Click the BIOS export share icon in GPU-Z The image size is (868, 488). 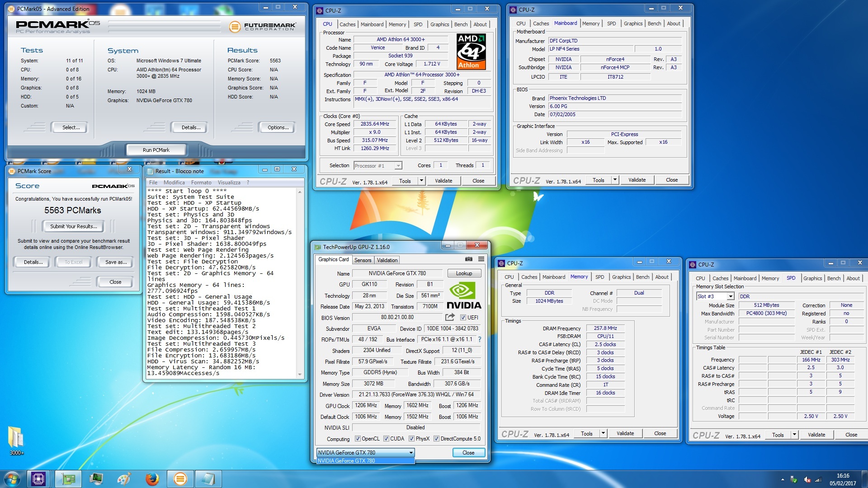pyautogui.click(x=450, y=317)
